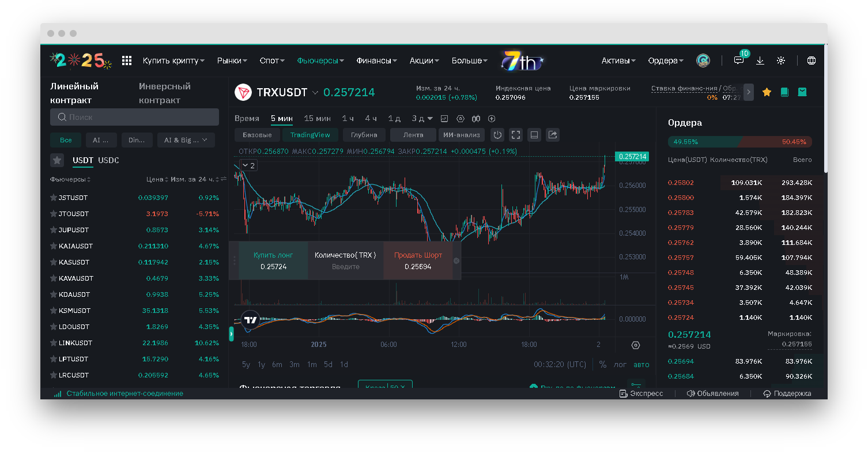Expand more ticker stats with right arrow
Screen dimensions: 868x457
coord(748,92)
